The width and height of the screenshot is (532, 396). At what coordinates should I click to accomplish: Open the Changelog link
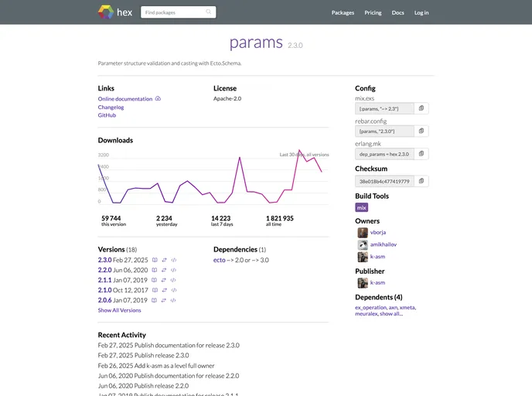point(111,108)
